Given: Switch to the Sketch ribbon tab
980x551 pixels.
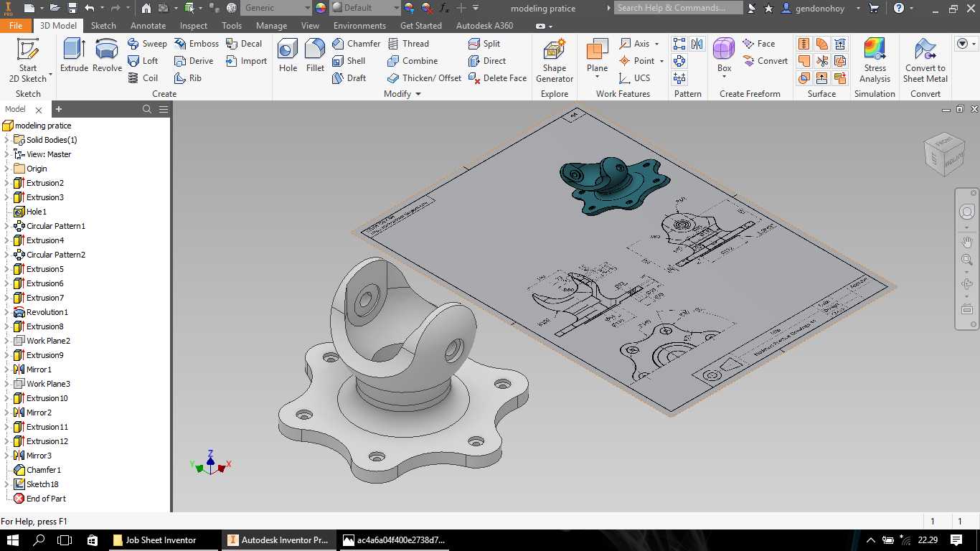Looking at the screenshot, I should pyautogui.click(x=103, y=25).
